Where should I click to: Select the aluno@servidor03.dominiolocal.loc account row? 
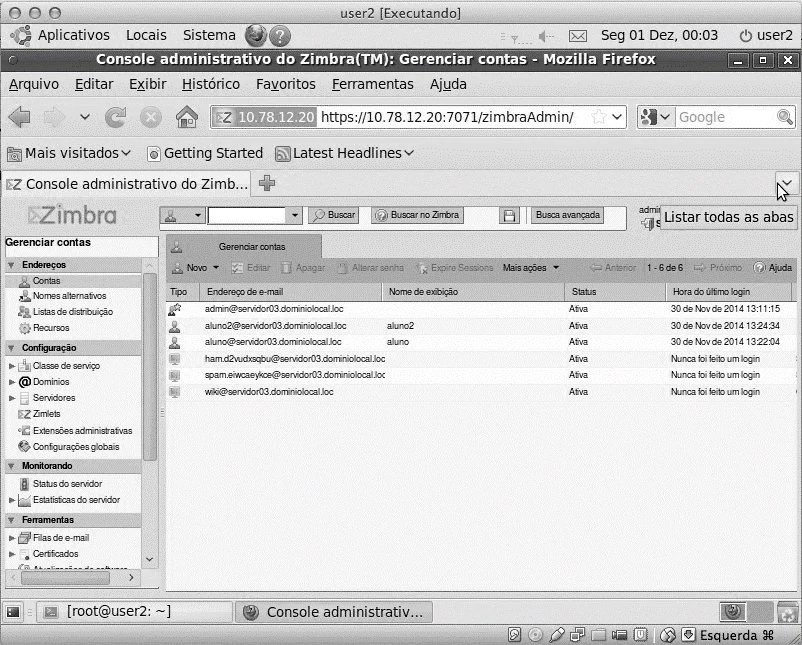tap(481, 342)
